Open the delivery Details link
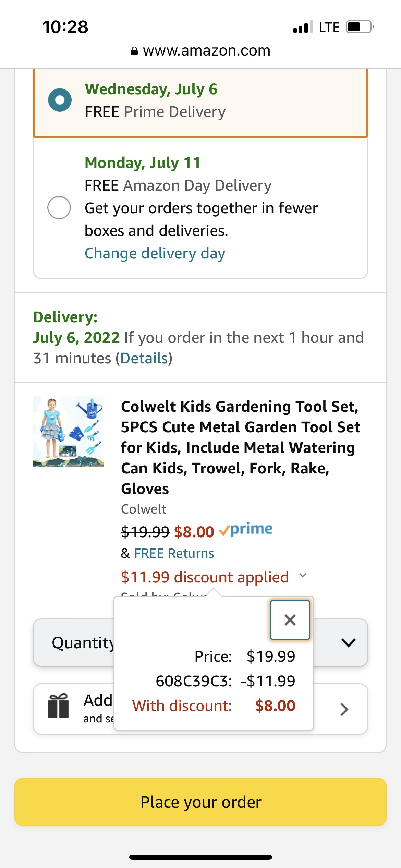This screenshot has height=868, width=401. [x=144, y=358]
